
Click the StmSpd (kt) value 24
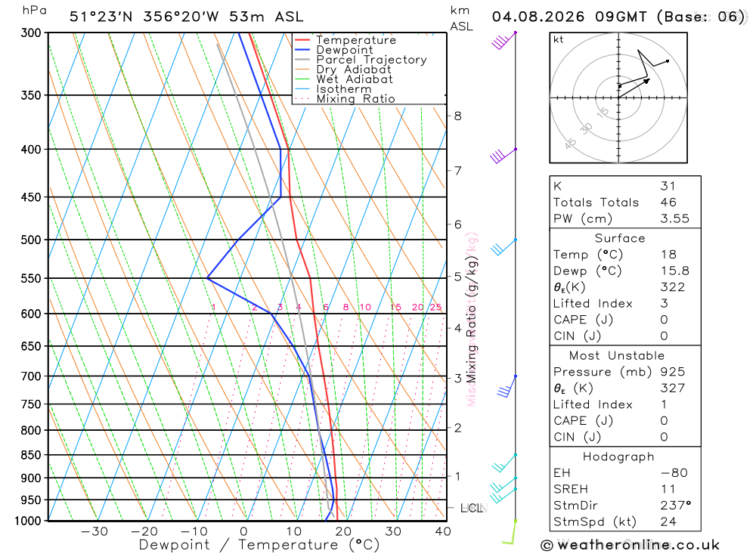point(668,522)
